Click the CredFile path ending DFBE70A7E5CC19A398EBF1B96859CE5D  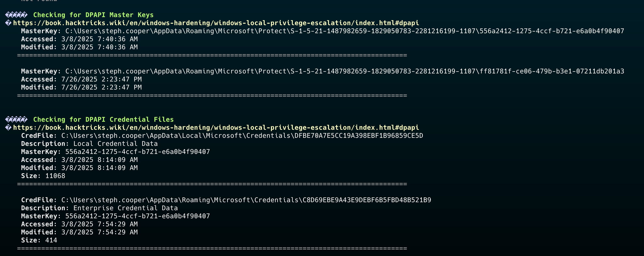(x=242, y=136)
